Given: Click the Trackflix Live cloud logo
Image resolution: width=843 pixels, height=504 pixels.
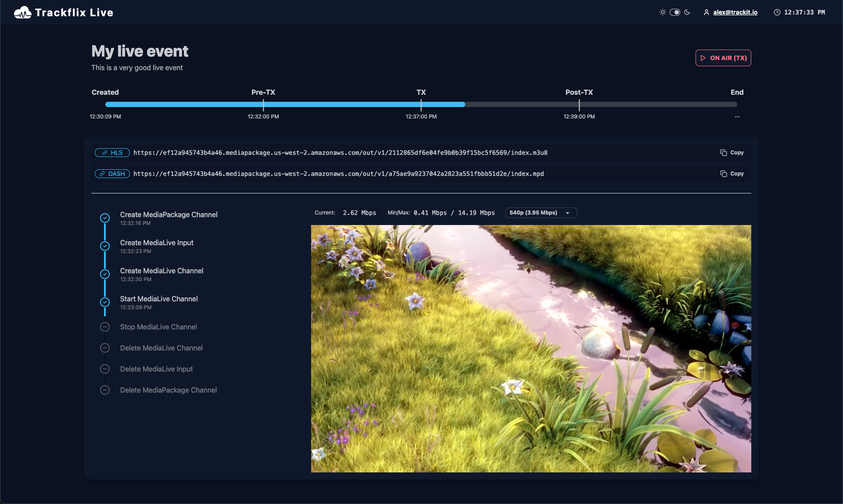Looking at the screenshot, I should pos(22,12).
